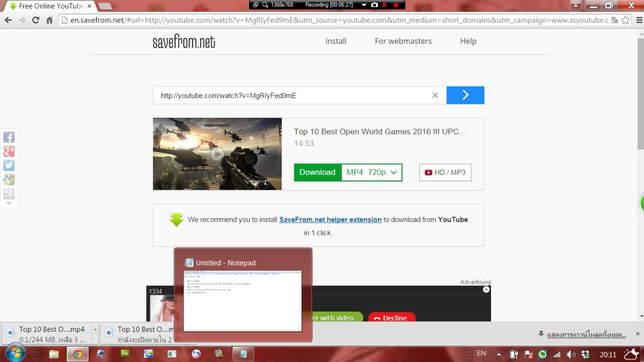Click the green download arrow icon
This screenshot has height=362, width=644.
click(x=177, y=220)
